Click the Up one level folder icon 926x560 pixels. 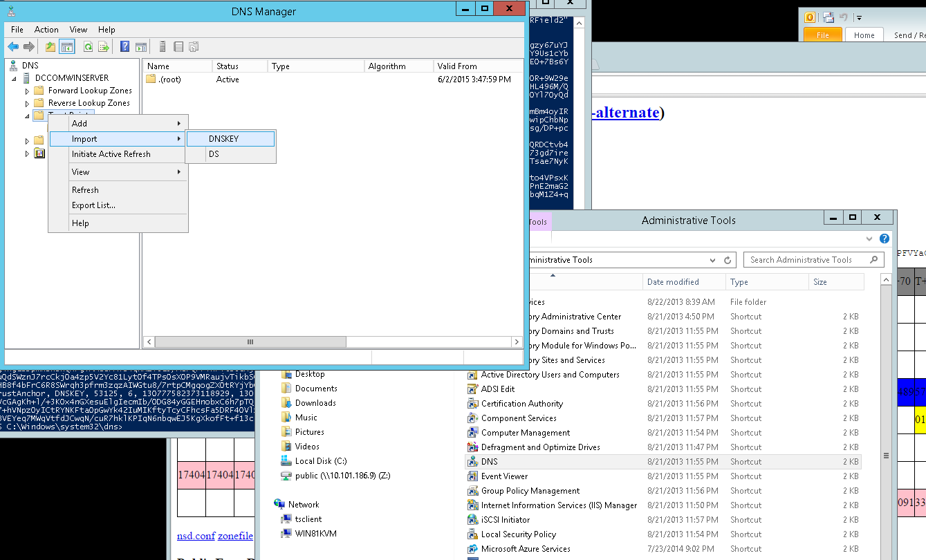[x=50, y=47]
